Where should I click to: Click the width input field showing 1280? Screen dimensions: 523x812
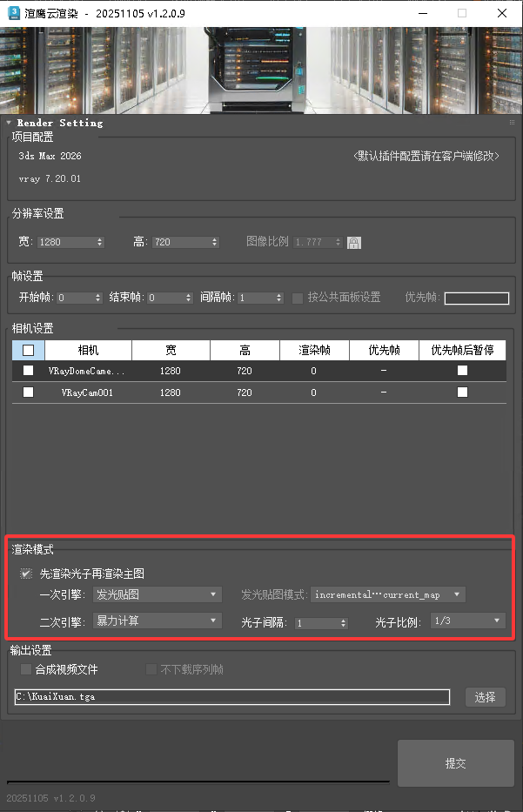66,242
